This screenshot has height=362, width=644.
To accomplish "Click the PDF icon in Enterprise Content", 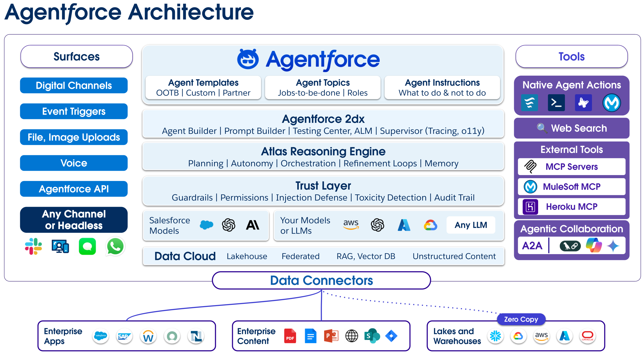I will point(290,336).
